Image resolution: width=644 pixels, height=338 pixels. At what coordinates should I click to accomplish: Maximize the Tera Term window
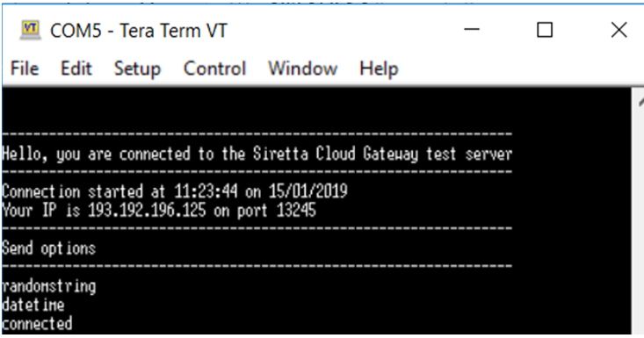545,30
